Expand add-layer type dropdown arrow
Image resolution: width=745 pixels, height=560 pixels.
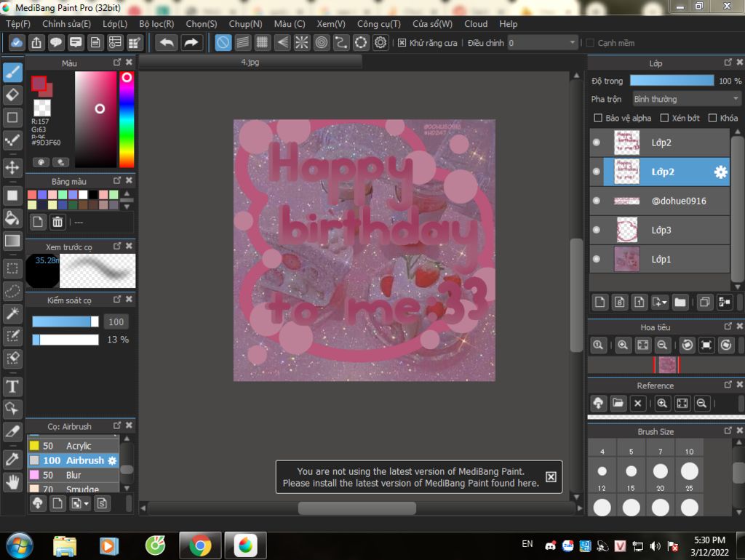pos(664,302)
